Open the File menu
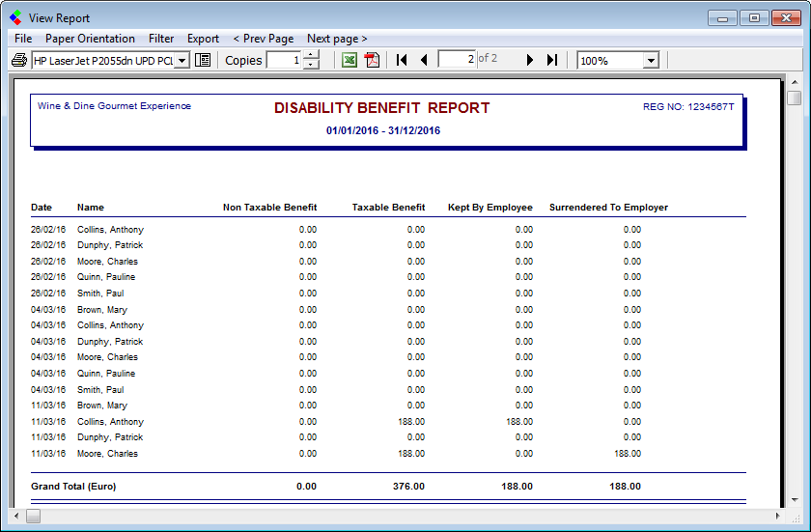Screen dimensions: 811x532 pyautogui.click(x=23, y=39)
